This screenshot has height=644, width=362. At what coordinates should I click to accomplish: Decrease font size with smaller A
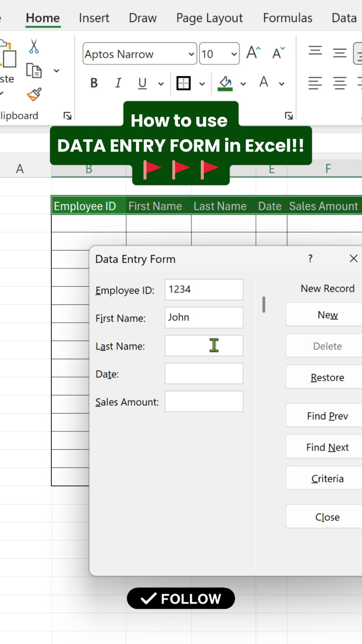(x=279, y=53)
